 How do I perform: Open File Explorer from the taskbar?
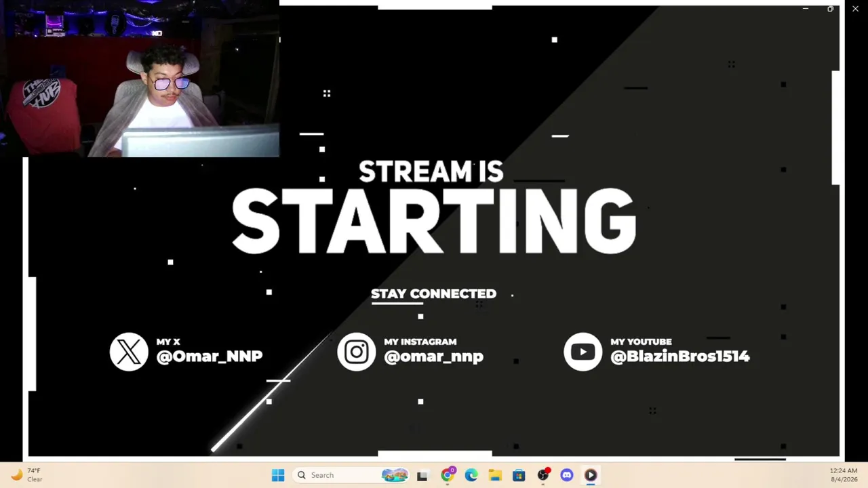pyautogui.click(x=495, y=475)
